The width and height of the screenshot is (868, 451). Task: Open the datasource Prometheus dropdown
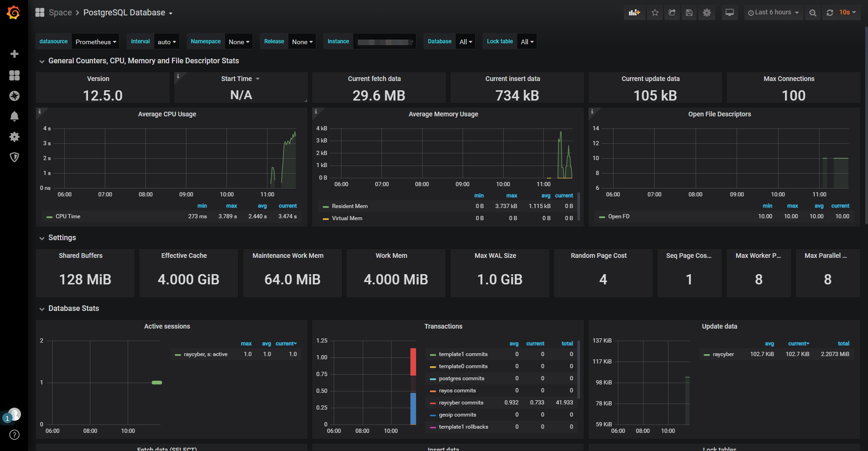(96, 41)
